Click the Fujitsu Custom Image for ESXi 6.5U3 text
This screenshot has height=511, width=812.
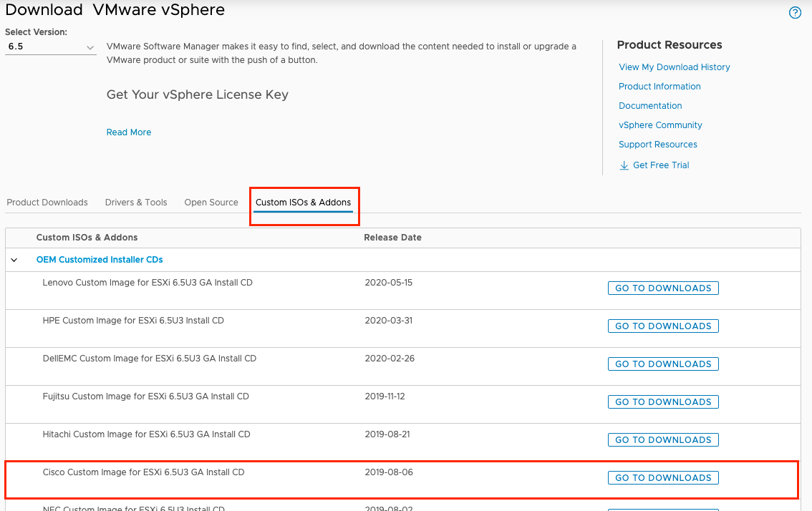click(145, 396)
